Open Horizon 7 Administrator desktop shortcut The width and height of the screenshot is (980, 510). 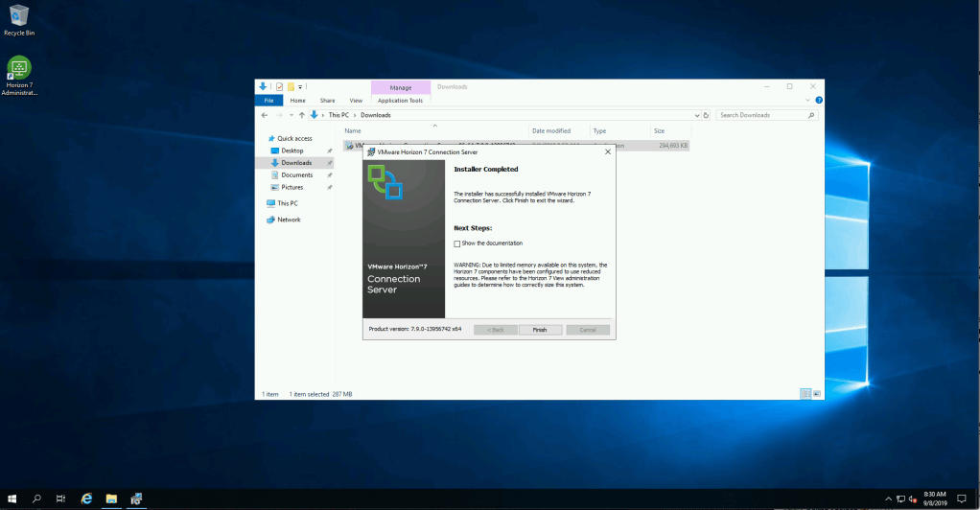[x=19, y=69]
